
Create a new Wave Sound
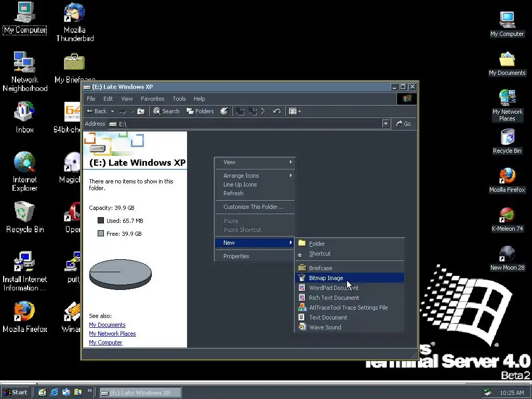[x=350, y=327]
